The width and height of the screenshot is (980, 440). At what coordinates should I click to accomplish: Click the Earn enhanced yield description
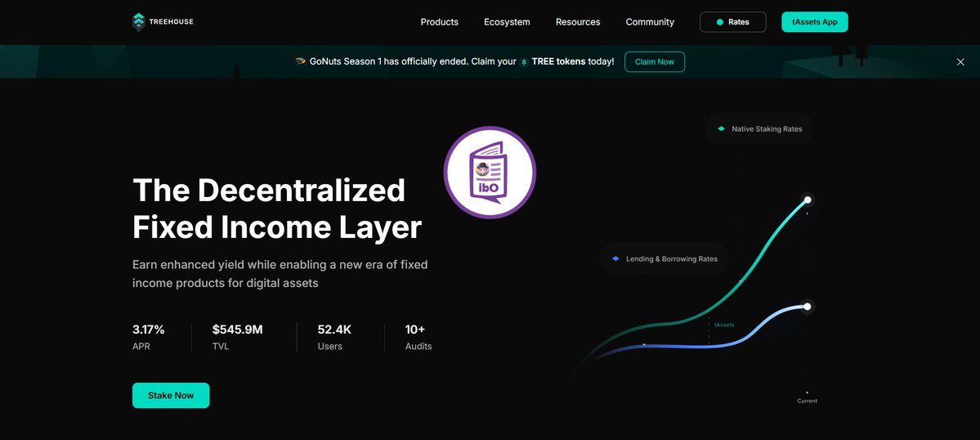(280, 274)
